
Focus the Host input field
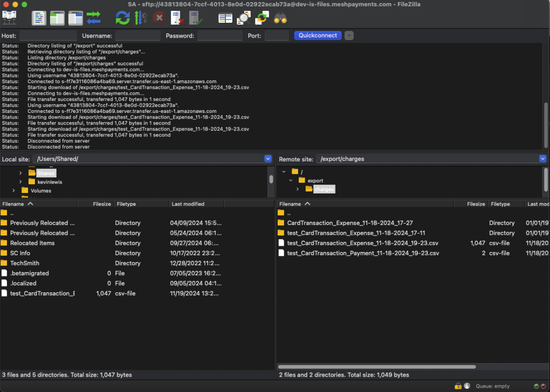[48, 36]
